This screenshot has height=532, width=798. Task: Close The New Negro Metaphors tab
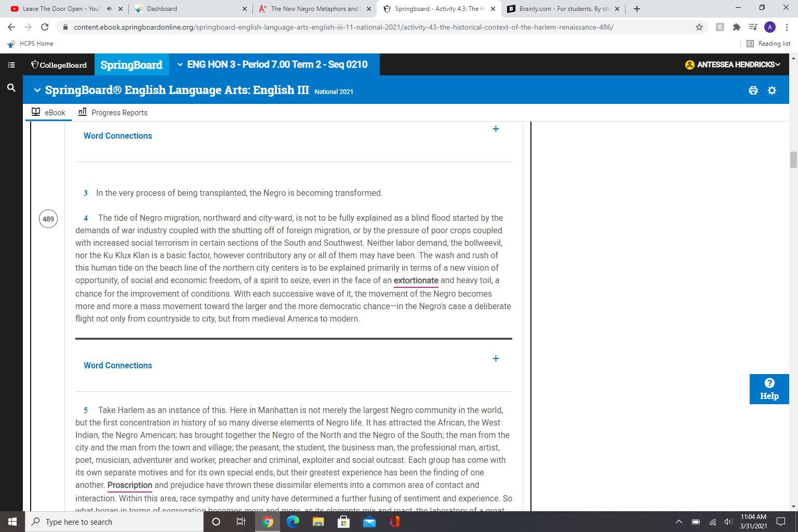click(369, 9)
